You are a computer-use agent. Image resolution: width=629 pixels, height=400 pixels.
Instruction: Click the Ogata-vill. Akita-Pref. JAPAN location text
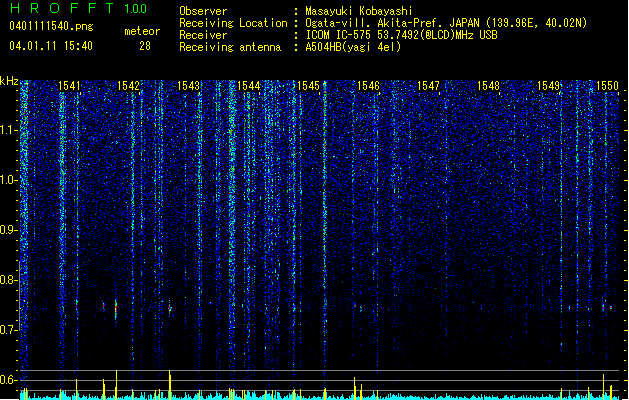(446, 23)
